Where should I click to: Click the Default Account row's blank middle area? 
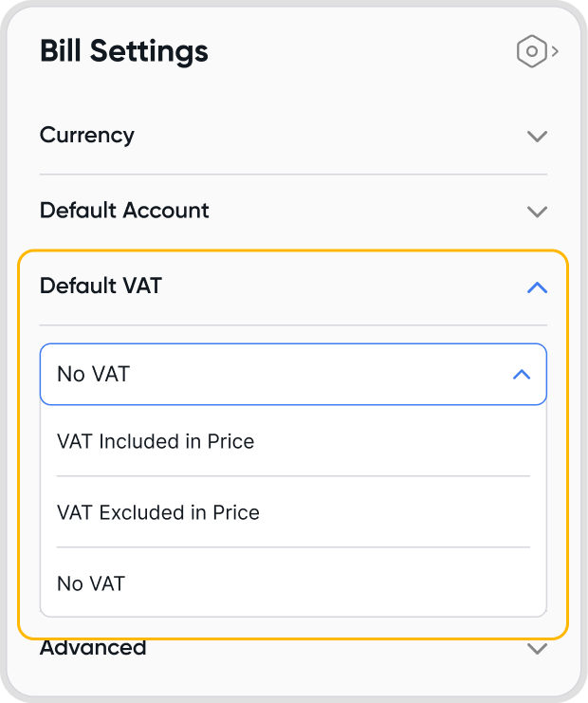[370, 211]
